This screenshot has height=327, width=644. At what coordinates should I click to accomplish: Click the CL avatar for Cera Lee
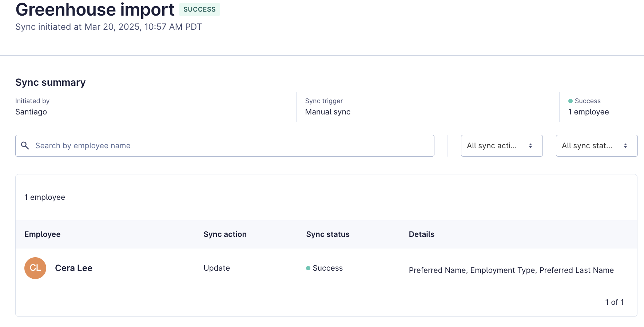tap(35, 268)
